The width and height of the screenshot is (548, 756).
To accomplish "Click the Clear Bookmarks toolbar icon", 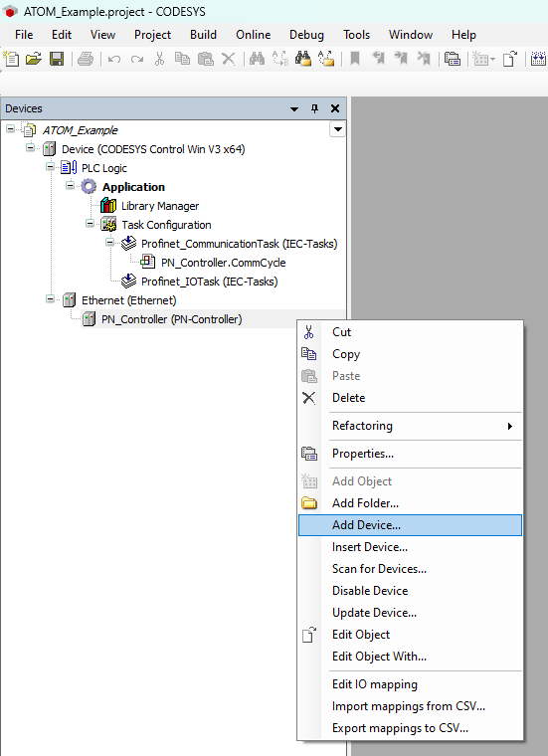I will click(x=424, y=59).
